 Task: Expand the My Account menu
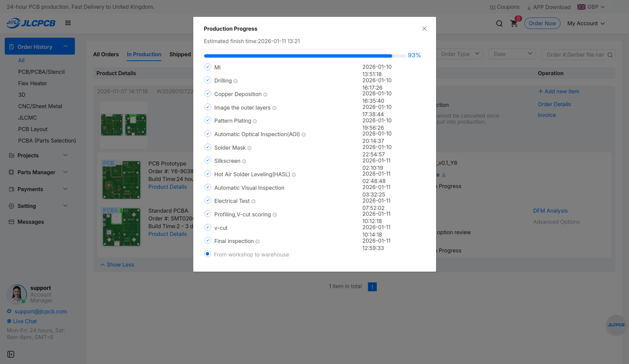586,23
